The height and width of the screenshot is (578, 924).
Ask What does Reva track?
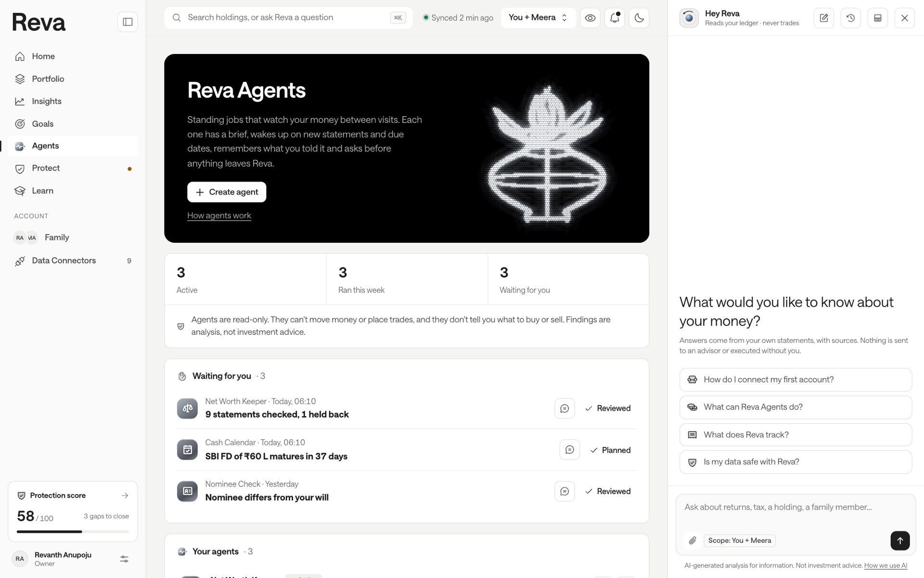pos(796,434)
